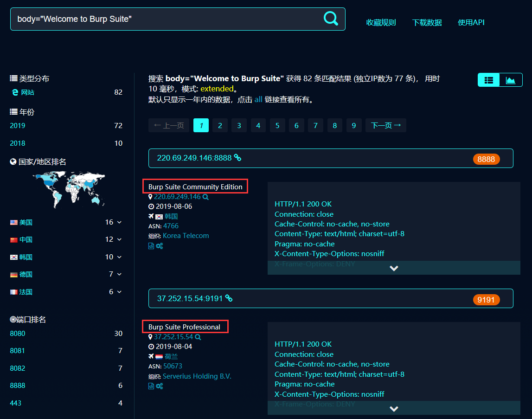The height and width of the screenshot is (419, 532).
Task: Open Korea Telecom organization link
Action: point(186,236)
